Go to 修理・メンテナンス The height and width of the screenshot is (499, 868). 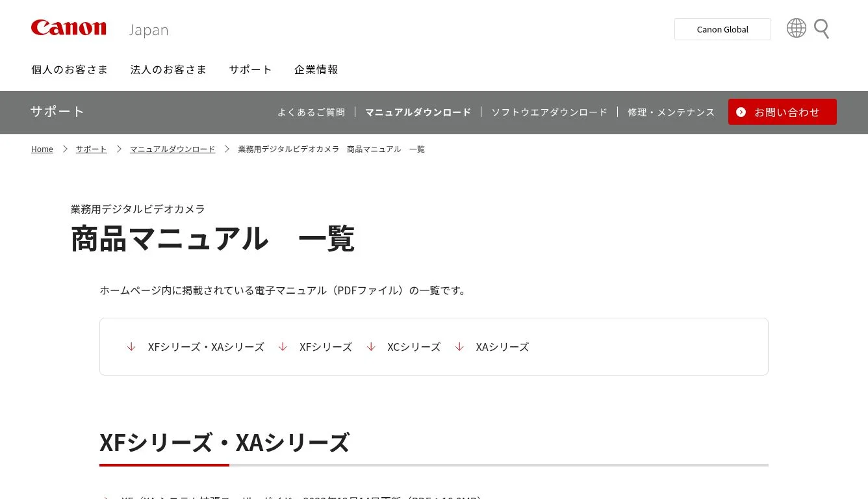pos(671,112)
